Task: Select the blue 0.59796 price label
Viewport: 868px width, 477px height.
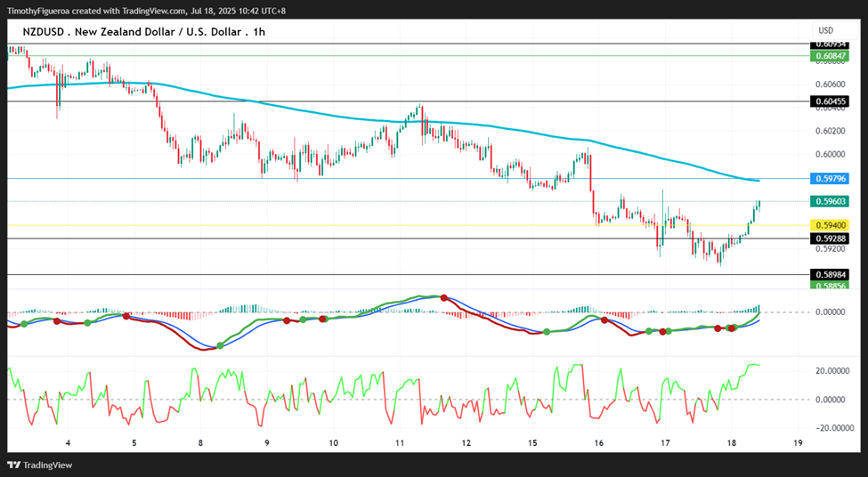Action: coord(829,178)
